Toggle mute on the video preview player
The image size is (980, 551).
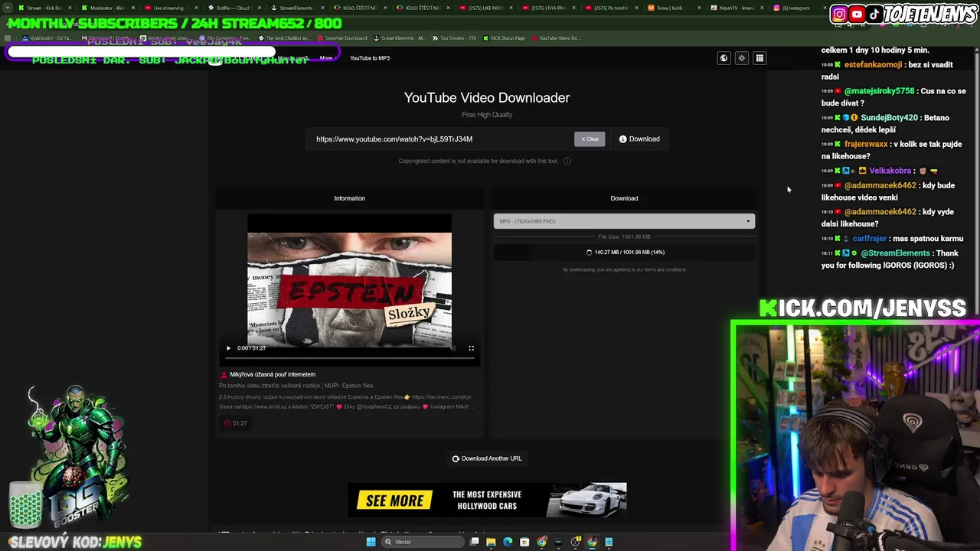[x=453, y=348]
